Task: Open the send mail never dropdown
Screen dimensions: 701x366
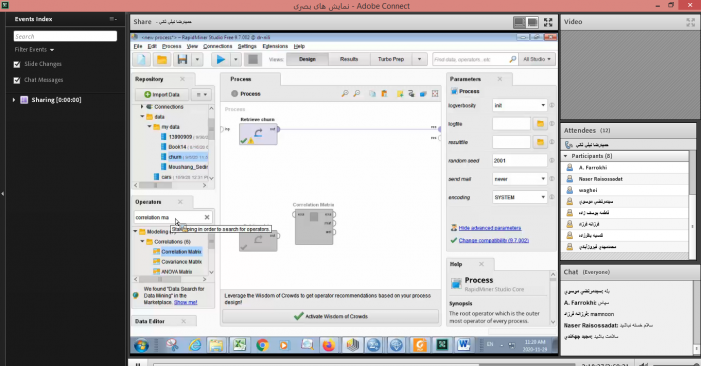Action: [519, 179]
